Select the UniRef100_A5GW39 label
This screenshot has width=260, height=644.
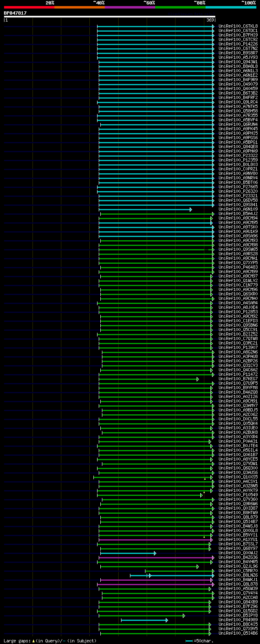coord(238,589)
